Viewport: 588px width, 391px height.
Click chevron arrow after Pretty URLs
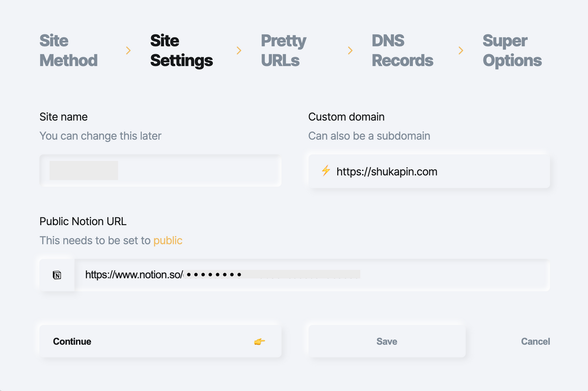coord(350,50)
